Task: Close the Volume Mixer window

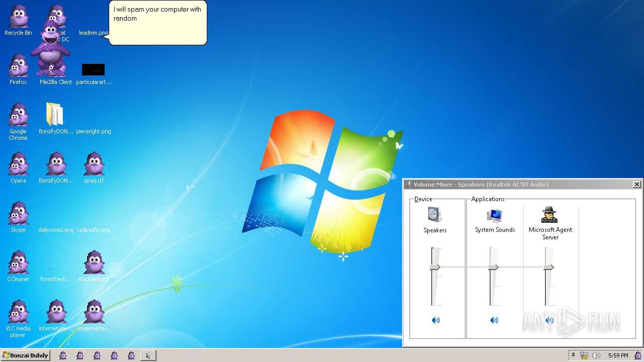Action: click(x=636, y=185)
